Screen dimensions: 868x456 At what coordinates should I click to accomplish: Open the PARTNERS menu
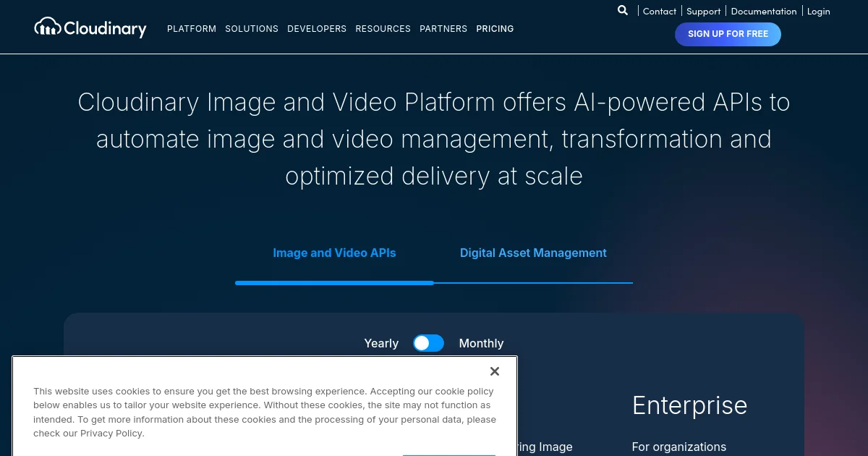pos(443,29)
